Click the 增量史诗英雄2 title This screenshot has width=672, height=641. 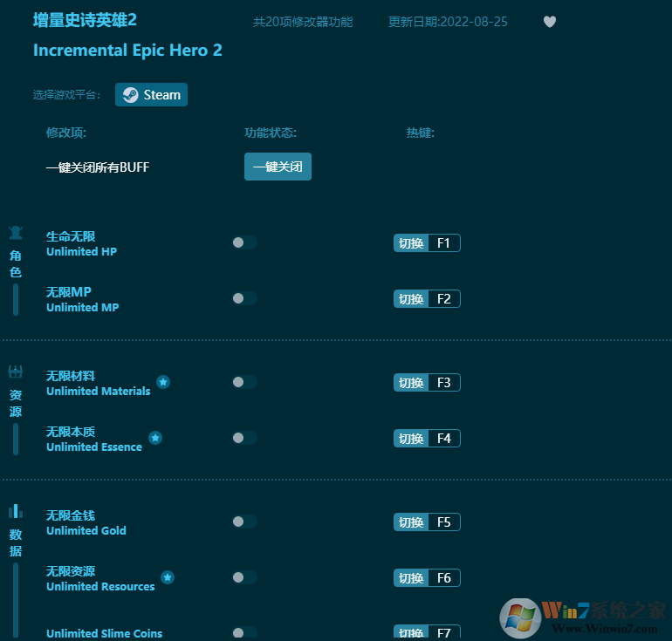85,20
